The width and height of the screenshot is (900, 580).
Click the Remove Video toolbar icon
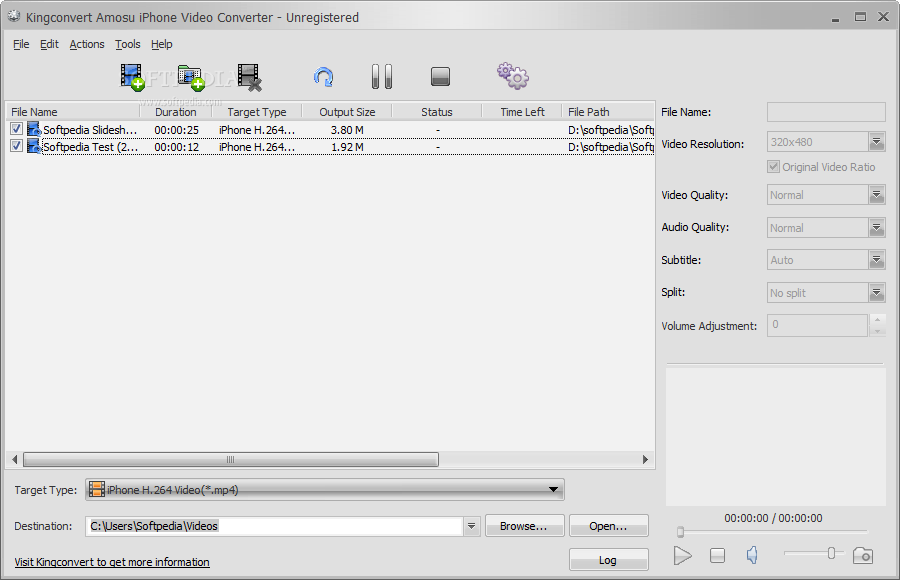coord(250,77)
